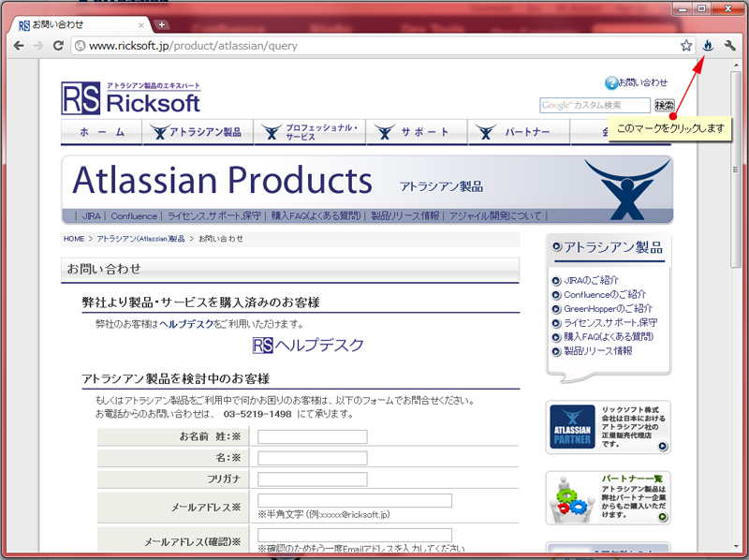Open 購入FAQ(よくある質問) in banner bar
The width and height of the screenshot is (749, 560).
(x=316, y=216)
